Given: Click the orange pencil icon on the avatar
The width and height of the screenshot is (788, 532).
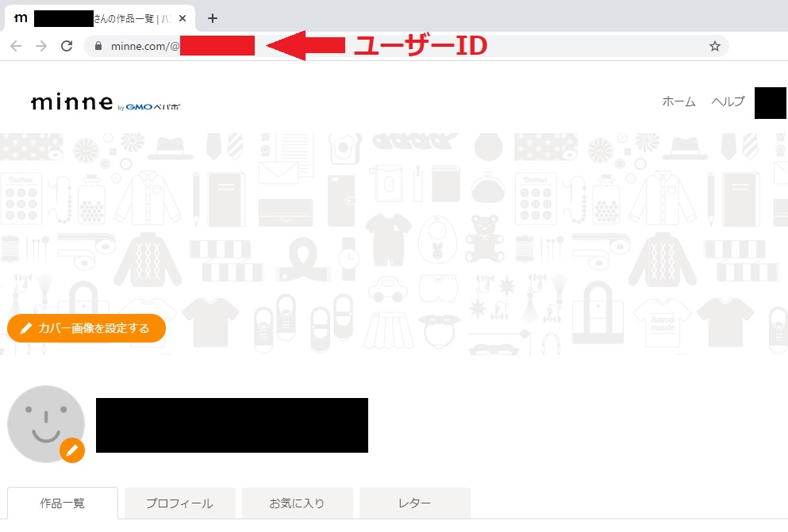Looking at the screenshot, I should click(x=72, y=451).
